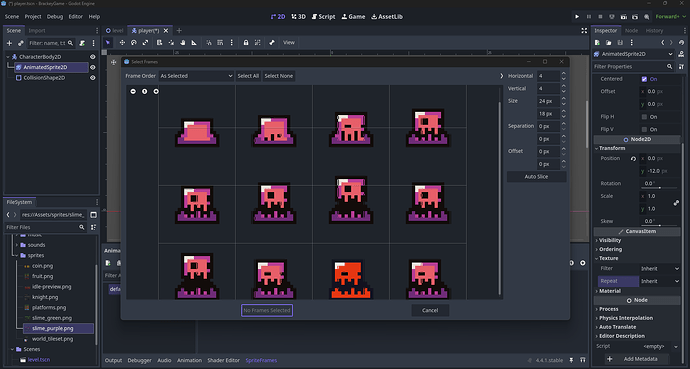The image size is (690, 369).
Task: Hide the AnimatedSprite2D node with its eye icon
Action: pos(92,67)
